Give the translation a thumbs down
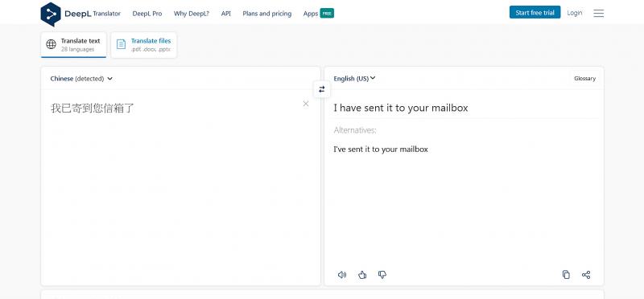644x299 pixels. click(x=382, y=275)
